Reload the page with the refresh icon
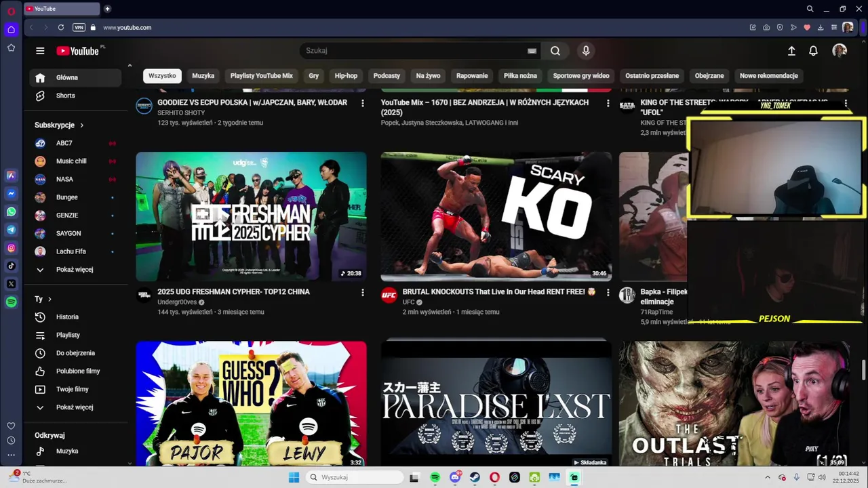868x488 pixels. coord(61,28)
